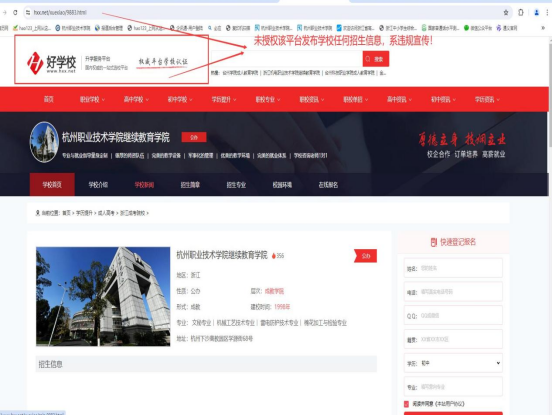Screen dimensions: 553x415
Task: Switch to the 学校介绍 tab
Action: 98,185
